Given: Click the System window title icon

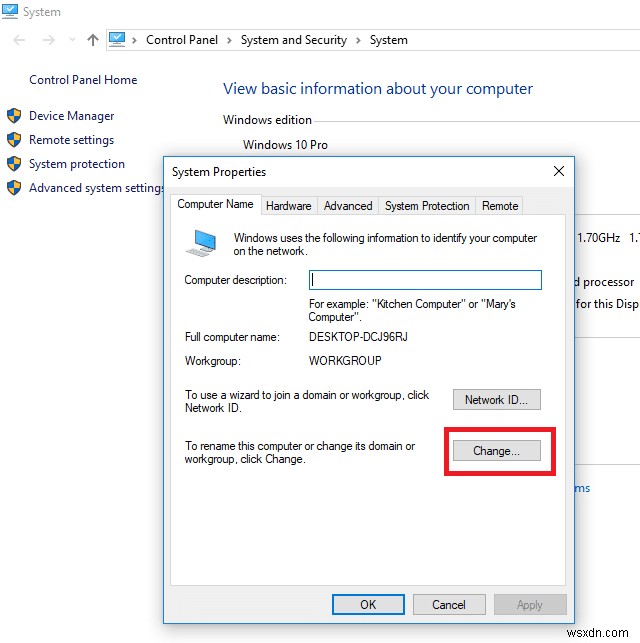Looking at the screenshot, I should (10, 11).
